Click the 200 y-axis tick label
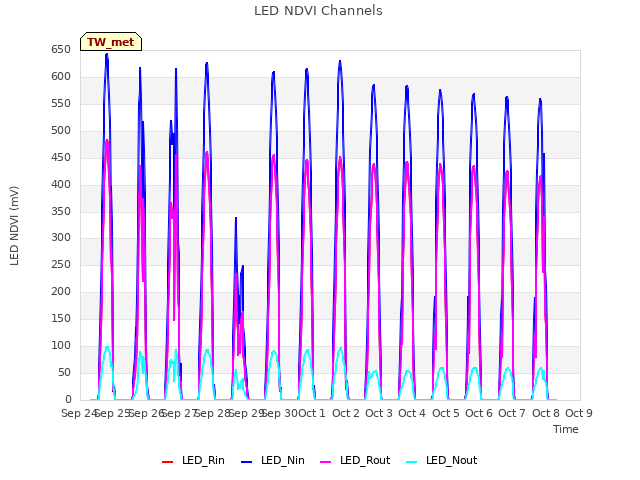The image size is (640, 480). 61,291
